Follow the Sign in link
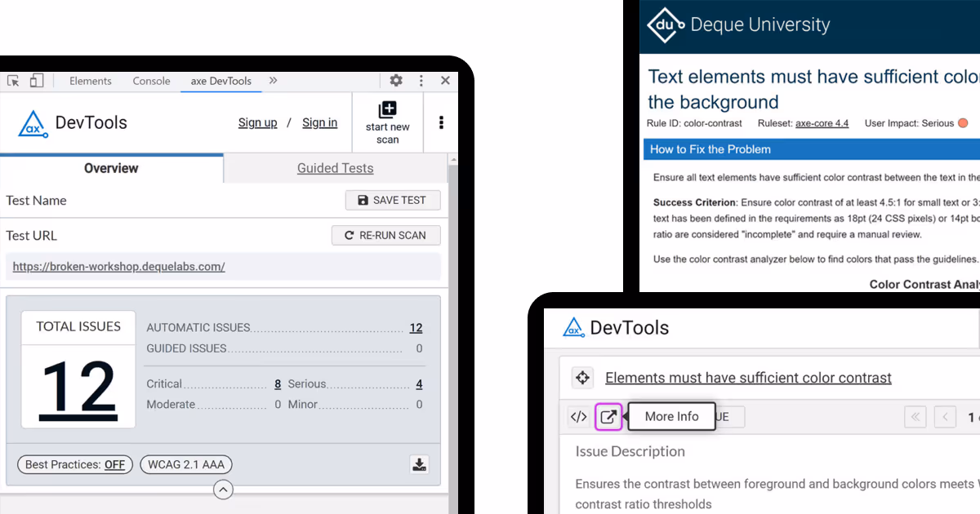The image size is (980, 514). (x=319, y=122)
